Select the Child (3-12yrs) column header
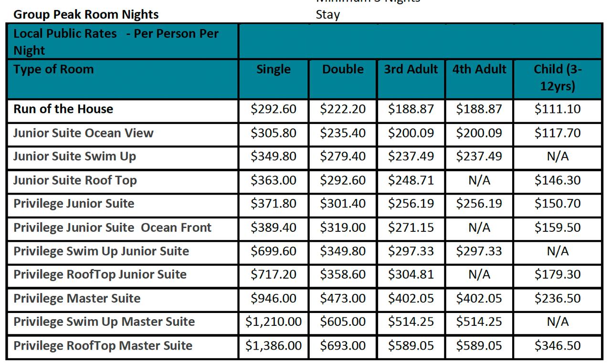Screen dimensions: 611x364 pyautogui.click(x=558, y=77)
